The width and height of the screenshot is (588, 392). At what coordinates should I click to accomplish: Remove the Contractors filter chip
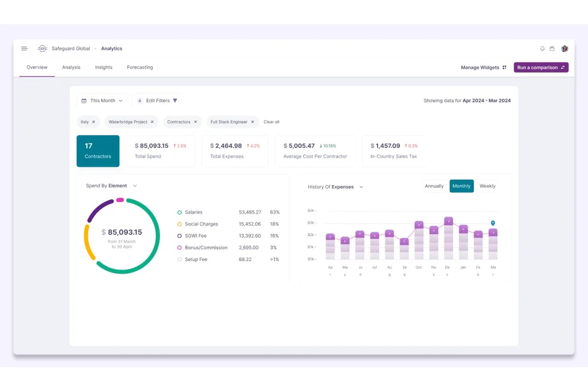195,122
